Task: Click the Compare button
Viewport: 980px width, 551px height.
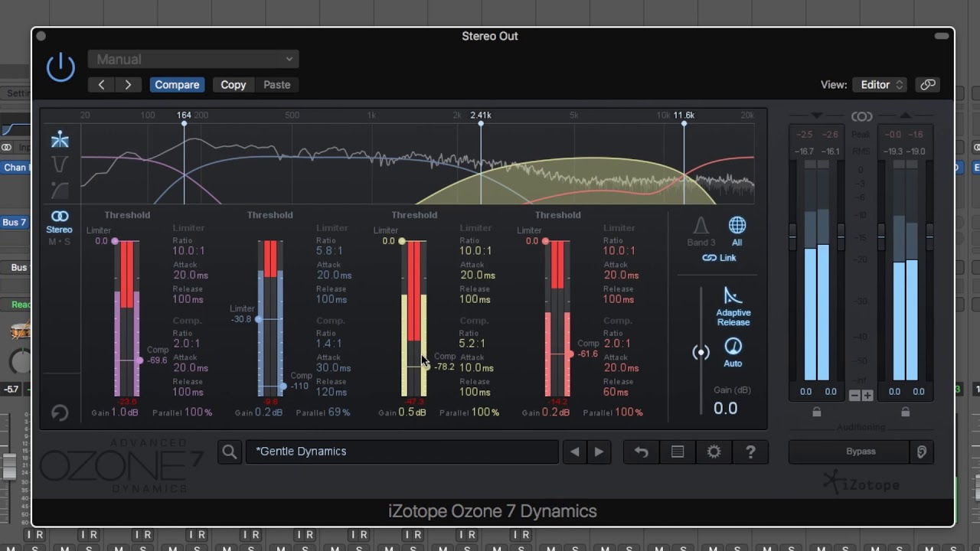Action: pos(177,85)
